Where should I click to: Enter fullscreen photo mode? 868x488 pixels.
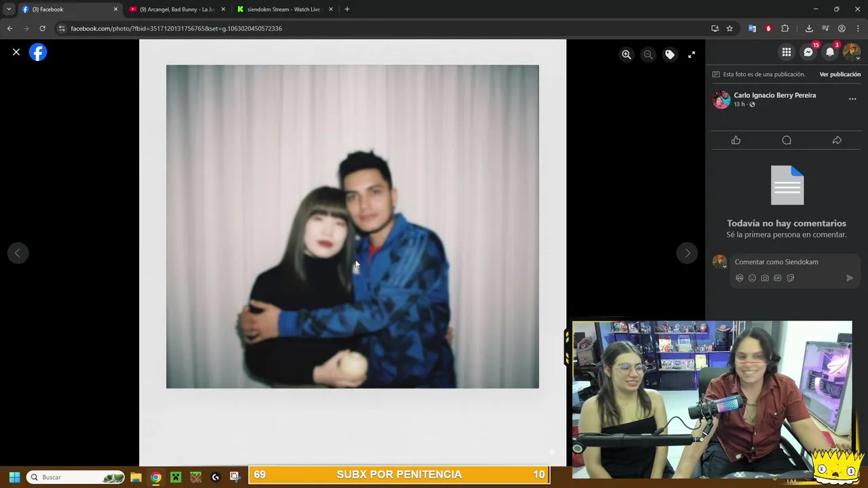[x=692, y=54]
